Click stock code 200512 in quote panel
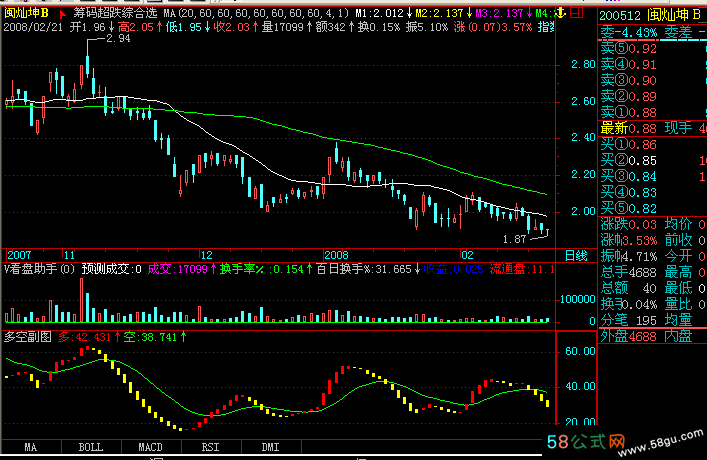 pos(620,14)
